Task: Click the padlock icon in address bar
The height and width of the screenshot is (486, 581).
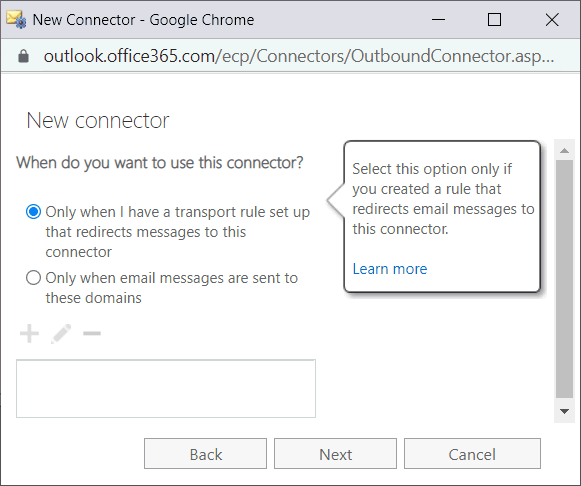Action: pos(23,56)
